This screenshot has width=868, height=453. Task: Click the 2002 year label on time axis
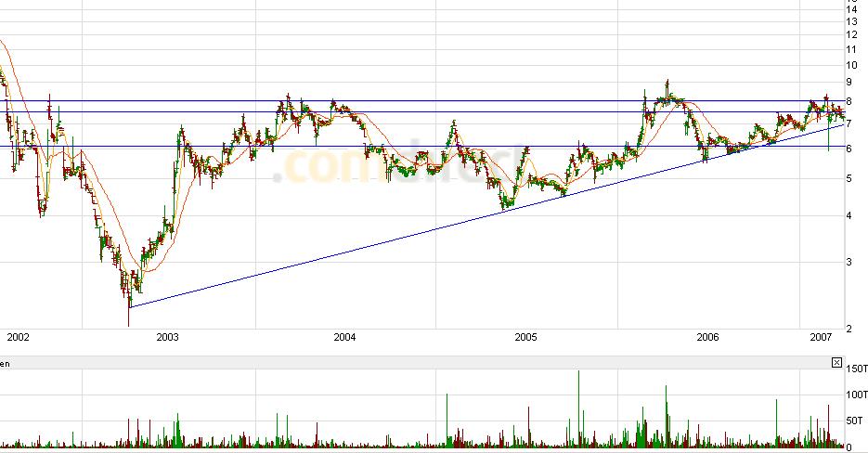(x=18, y=337)
